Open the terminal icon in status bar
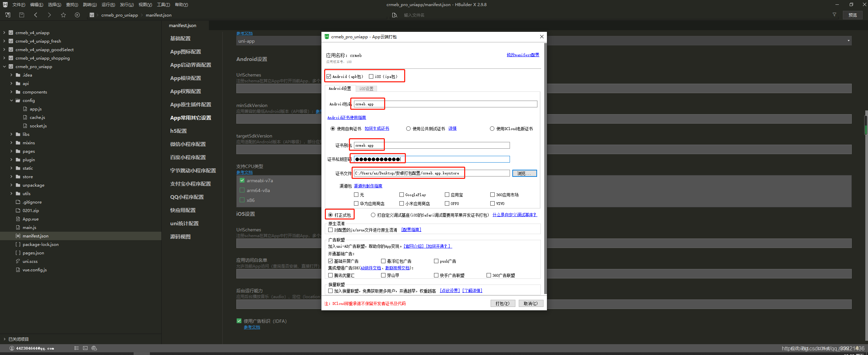The width and height of the screenshot is (868, 355). click(x=85, y=348)
